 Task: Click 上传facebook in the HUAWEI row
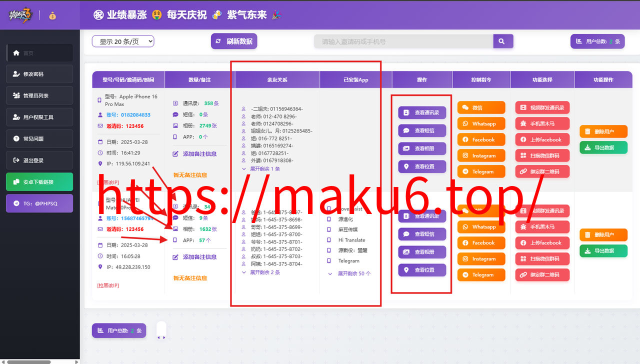542,243
